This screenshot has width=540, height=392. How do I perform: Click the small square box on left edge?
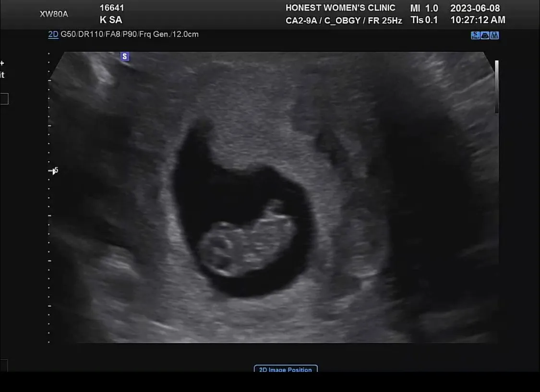(x=4, y=99)
